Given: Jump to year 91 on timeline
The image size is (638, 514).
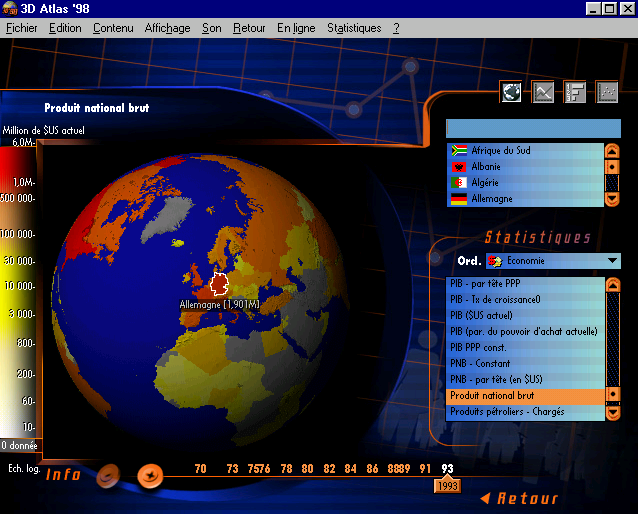Looking at the screenshot, I should coord(425,469).
